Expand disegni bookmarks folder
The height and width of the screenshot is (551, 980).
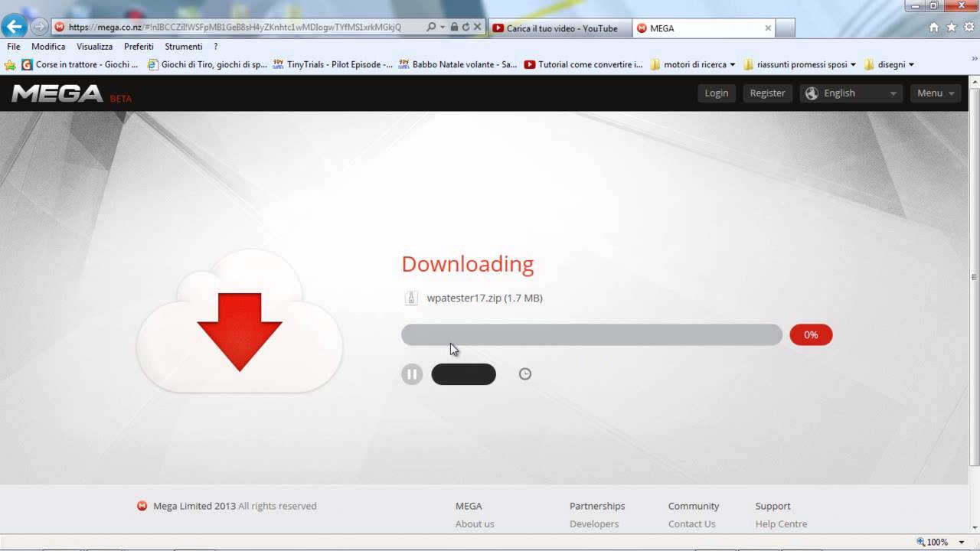click(889, 65)
